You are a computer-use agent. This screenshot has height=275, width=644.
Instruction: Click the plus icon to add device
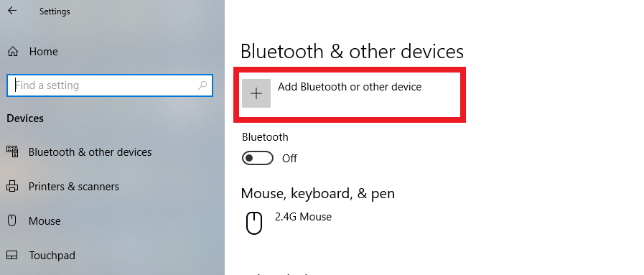256,93
